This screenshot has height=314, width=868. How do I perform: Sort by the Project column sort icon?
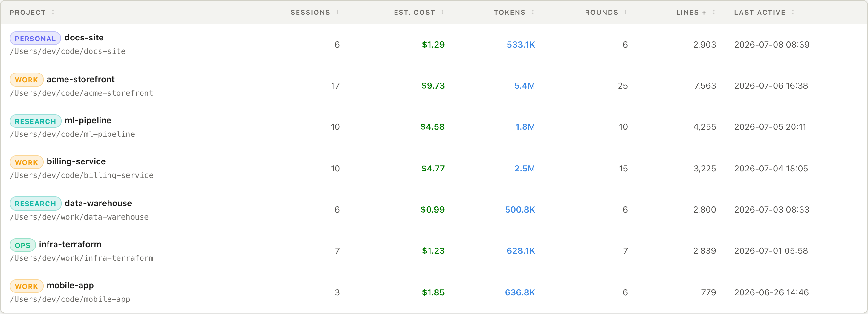coord(53,12)
